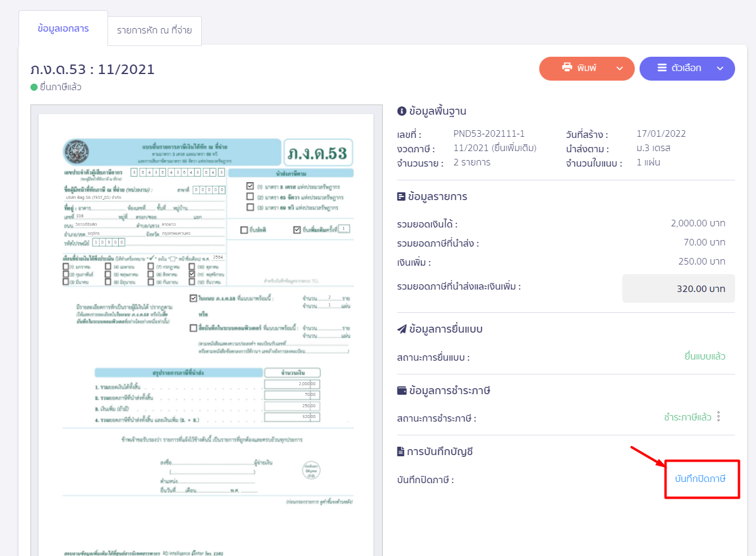Toggle the มาตรา 3 เตรส checkbox in form
Viewport: 756px width, 556px height.
click(x=250, y=186)
